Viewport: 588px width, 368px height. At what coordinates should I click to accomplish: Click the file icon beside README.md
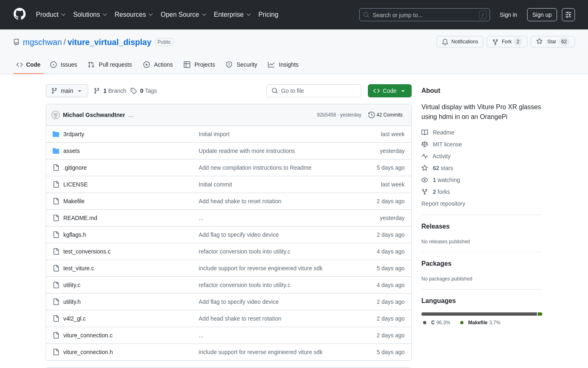click(56, 218)
